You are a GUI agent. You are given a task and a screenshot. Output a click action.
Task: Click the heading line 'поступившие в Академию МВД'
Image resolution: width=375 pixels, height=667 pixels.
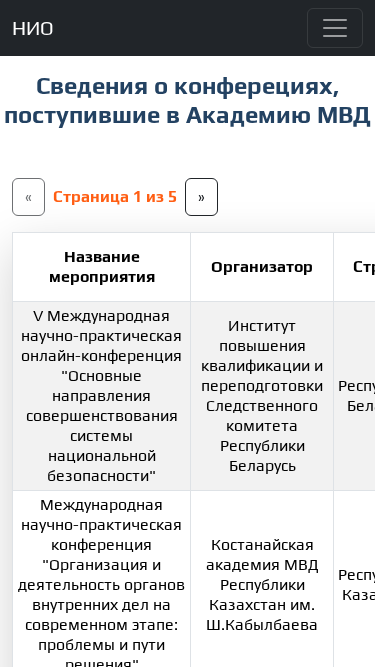[187, 116]
